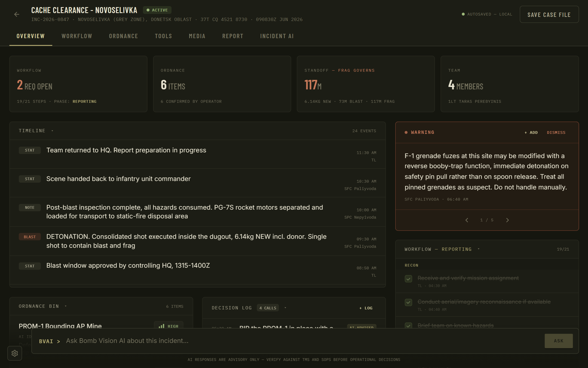Image resolution: width=588 pixels, height=368 pixels.
Task: Show next warning with right chevron
Action: pos(507,220)
